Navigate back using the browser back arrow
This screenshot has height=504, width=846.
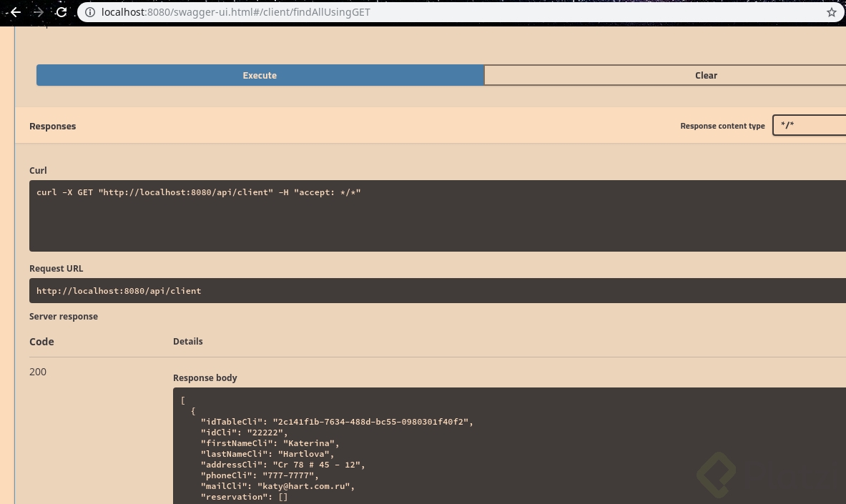click(x=16, y=12)
